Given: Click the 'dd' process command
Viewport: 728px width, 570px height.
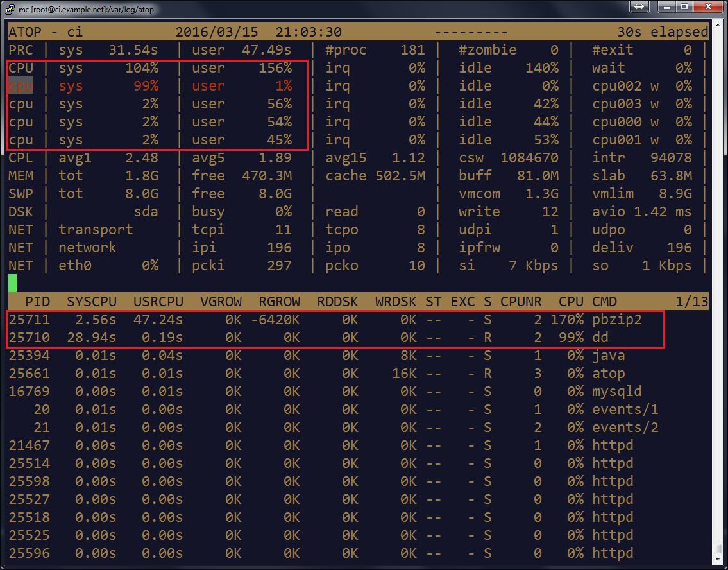Looking at the screenshot, I should [x=600, y=338].
